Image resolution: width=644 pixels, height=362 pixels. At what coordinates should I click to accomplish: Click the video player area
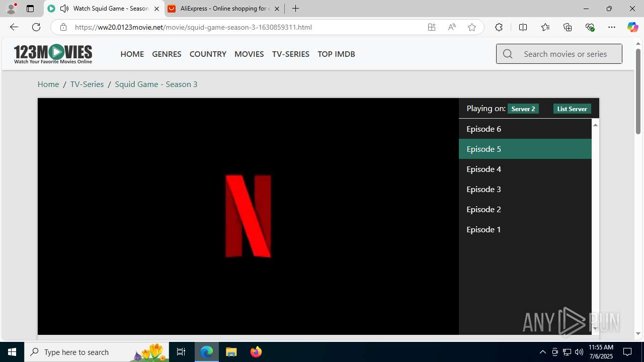click(248, 216)
